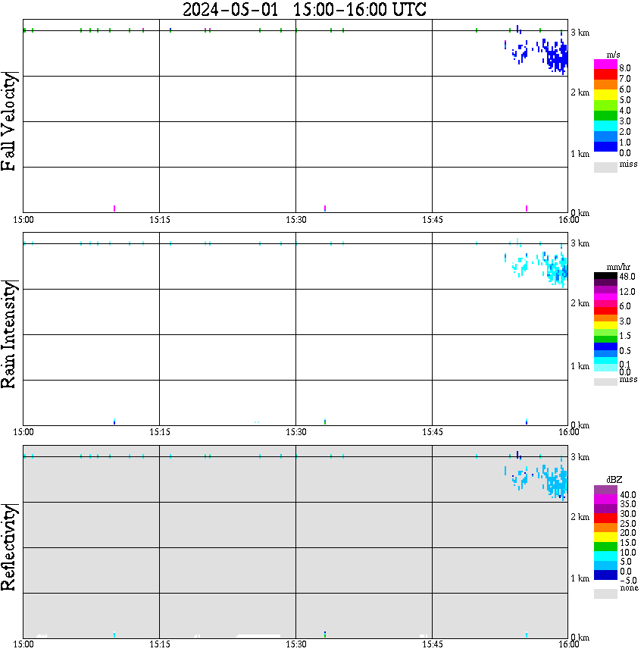
Task: Click the title '2024-05-01 15:00-16:00 UTC'
Action: coord(304,9)
